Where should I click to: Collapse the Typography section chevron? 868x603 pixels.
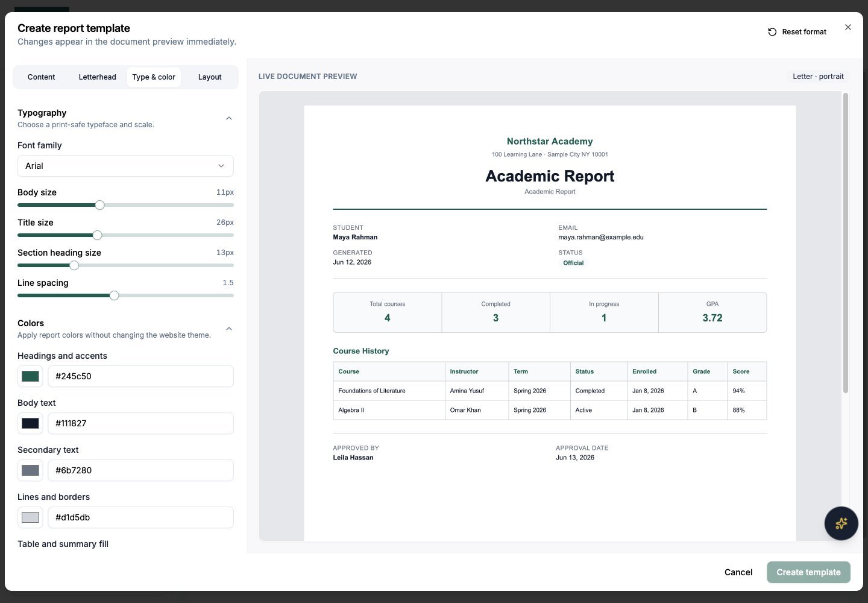click(229, 118)
